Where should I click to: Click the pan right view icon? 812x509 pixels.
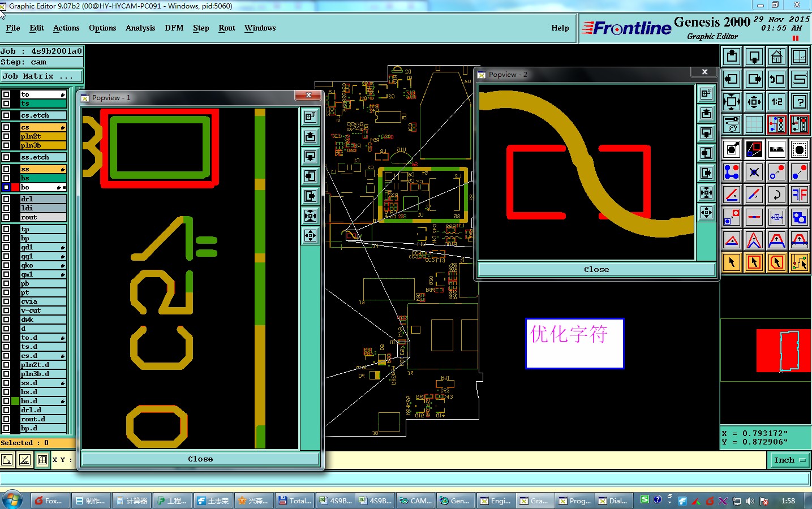coord(754,79)
